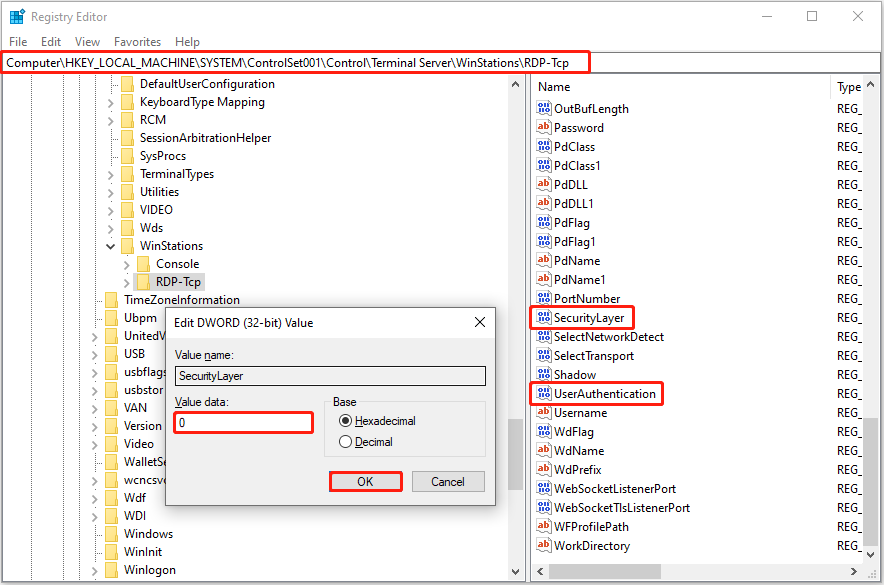Expand the TerminalTypes tree node

pyautogui.click(x=110, y=174)
